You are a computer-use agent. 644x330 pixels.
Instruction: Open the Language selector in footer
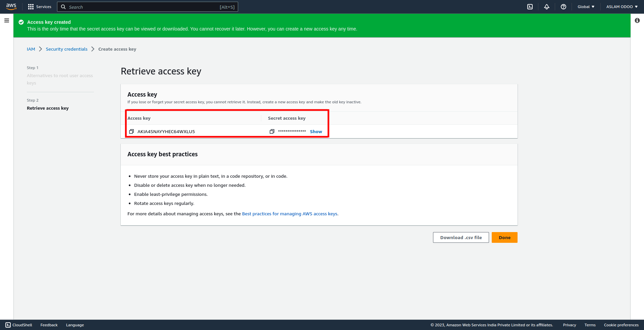[75, 325]
